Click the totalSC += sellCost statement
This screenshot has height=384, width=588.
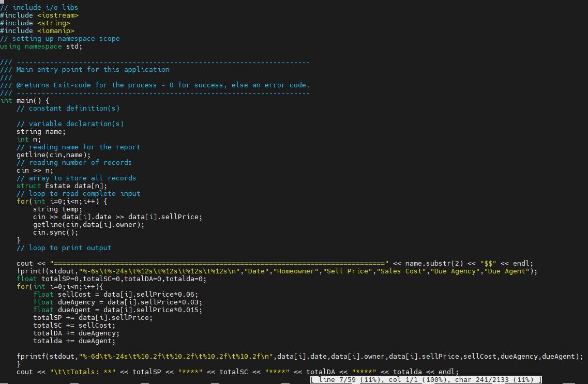click(x=62, y=325)
